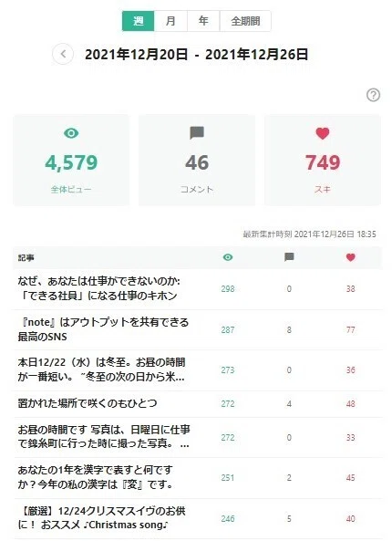Select the 週 period tab
Viewport: 392px width, 541px height.
point(139,21)
